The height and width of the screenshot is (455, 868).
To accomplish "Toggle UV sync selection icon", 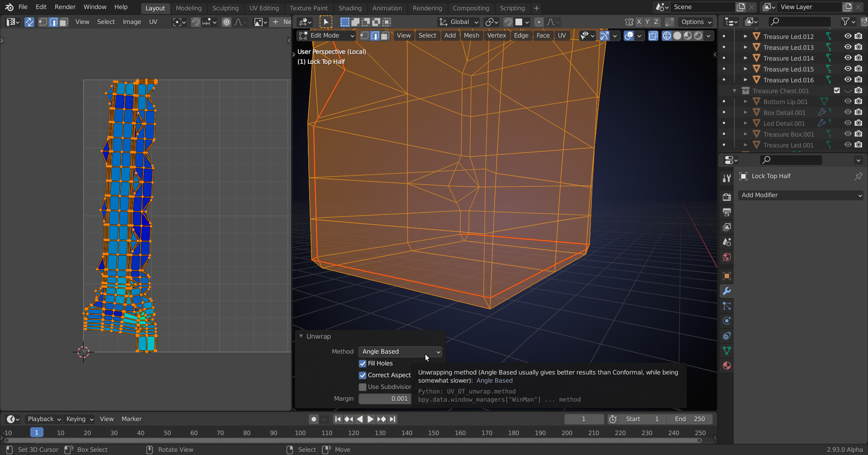I will coord(29,22).
